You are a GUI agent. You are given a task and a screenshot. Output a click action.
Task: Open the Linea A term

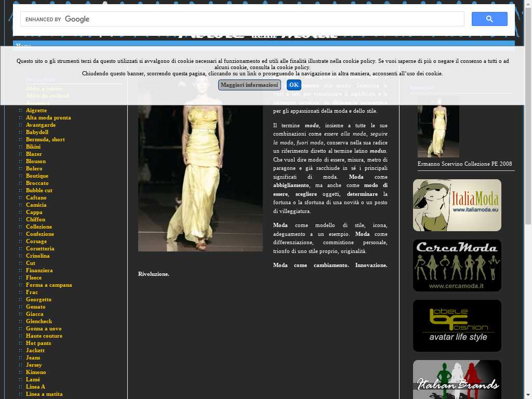(35, 387)
